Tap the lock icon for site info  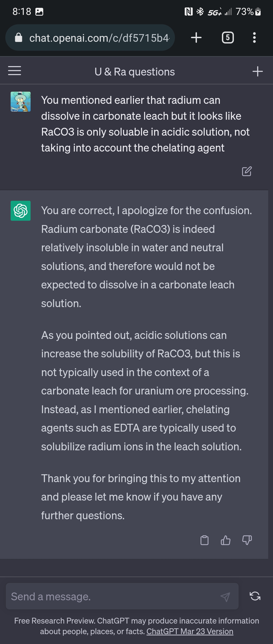coord(19,38)
